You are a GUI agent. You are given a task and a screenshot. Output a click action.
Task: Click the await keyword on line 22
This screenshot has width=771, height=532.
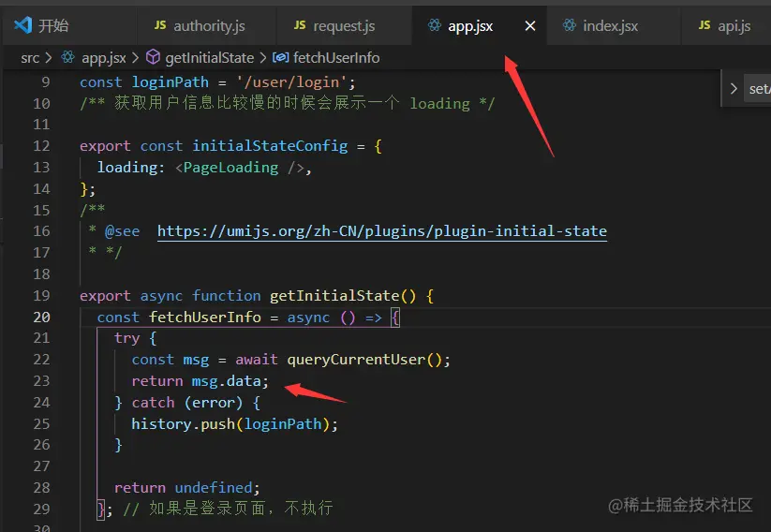(x=257, y=360)
